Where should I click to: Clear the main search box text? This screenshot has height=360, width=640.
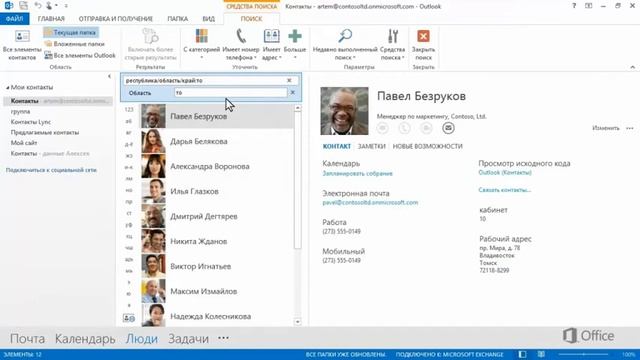pyautogui.click(x=289, y=80)
